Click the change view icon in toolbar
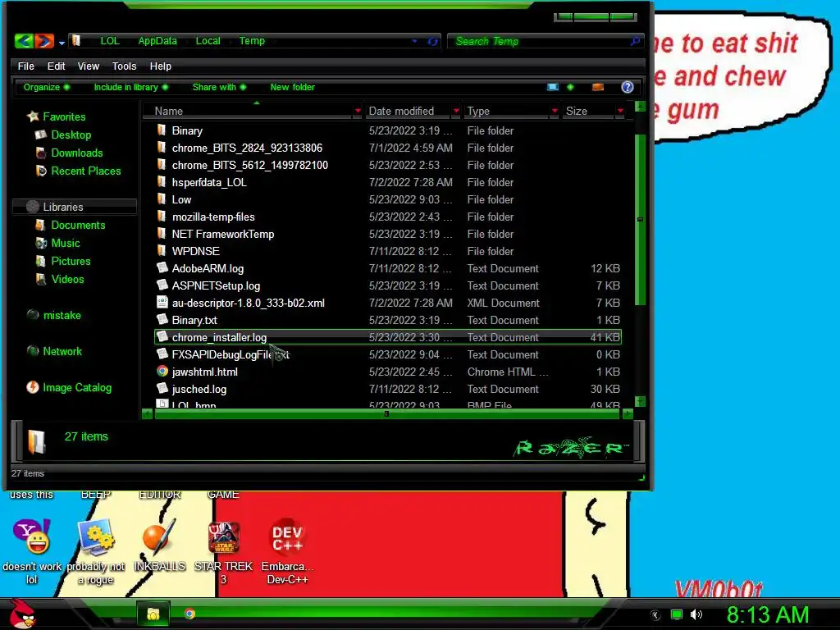Screen dimensions: 840x630 [552, 87]
